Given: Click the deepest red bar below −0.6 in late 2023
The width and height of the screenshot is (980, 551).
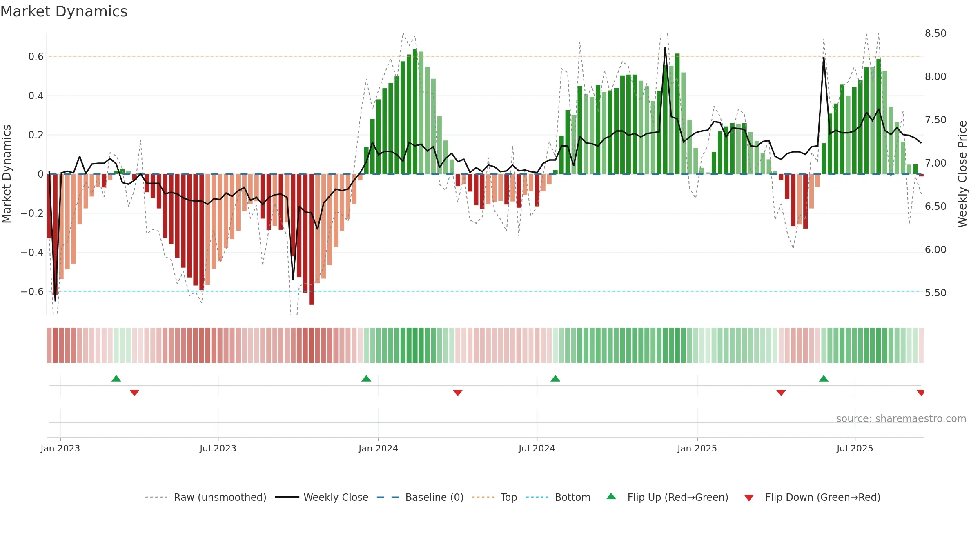Looking at the screenshot, I should coord(312,240).
